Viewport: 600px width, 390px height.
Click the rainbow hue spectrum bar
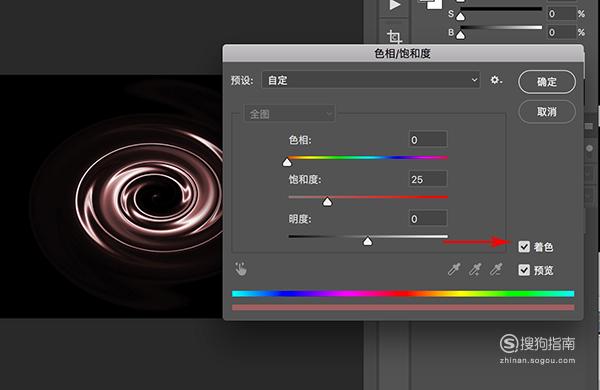(x=403, y=294)
